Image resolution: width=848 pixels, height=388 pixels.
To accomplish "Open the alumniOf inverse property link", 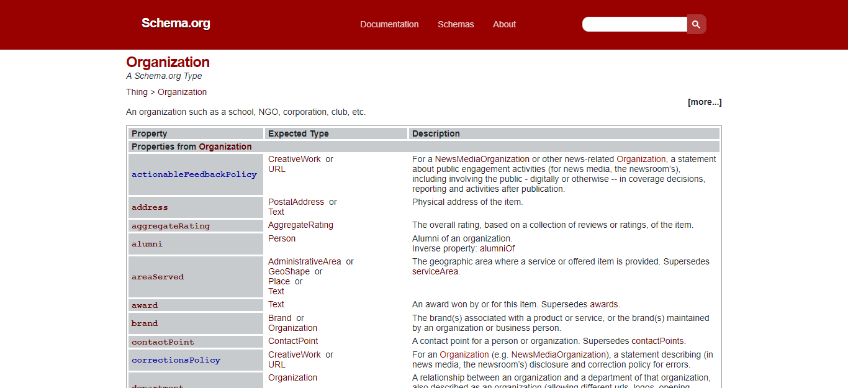I will [498, 248].
